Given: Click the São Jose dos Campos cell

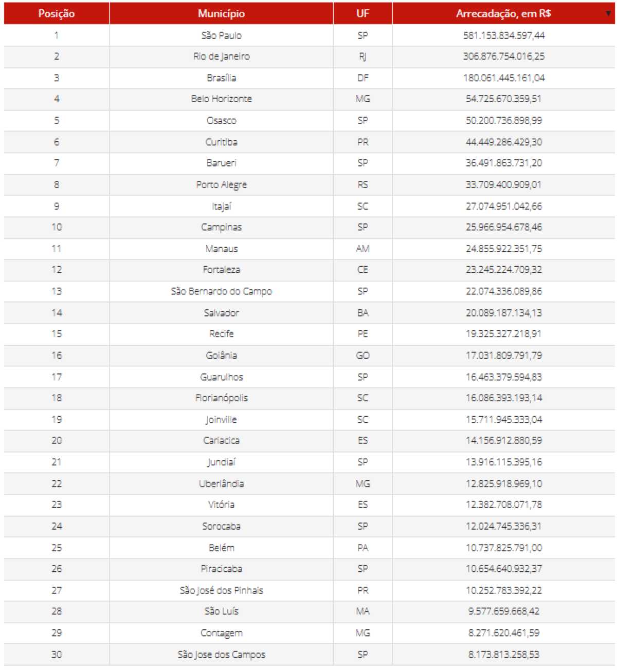Looking at the screenshot, I should click(221, 655).
